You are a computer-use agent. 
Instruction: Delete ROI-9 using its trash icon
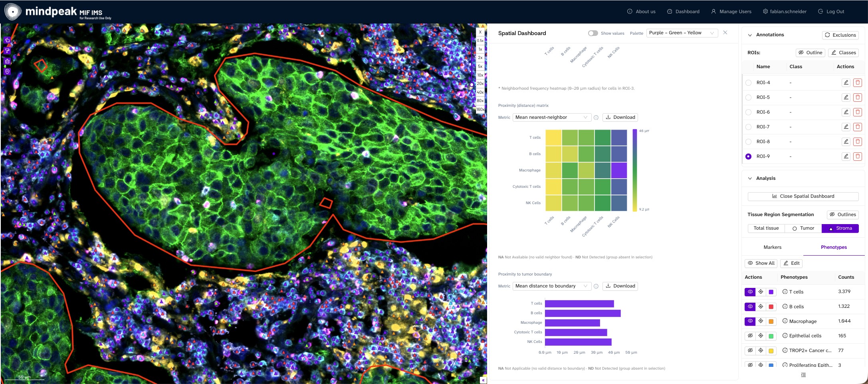pos(857,156)
